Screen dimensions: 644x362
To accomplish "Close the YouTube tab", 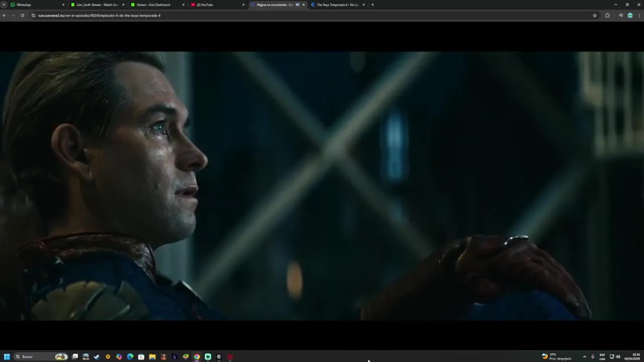I will click(x=244, y=5).
